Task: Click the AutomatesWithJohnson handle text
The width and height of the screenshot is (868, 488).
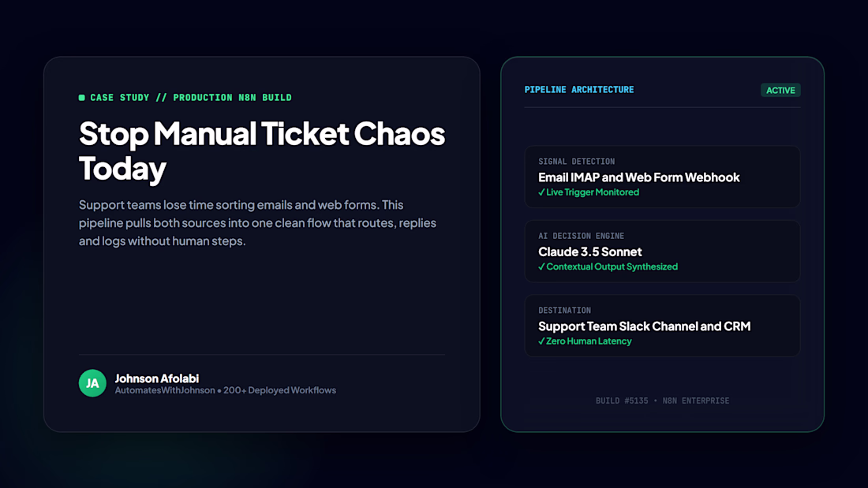Action: [x=165, y=390]
